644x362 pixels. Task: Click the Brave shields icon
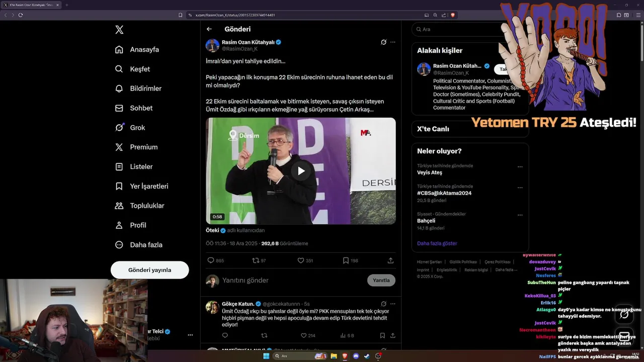point(453,15)
